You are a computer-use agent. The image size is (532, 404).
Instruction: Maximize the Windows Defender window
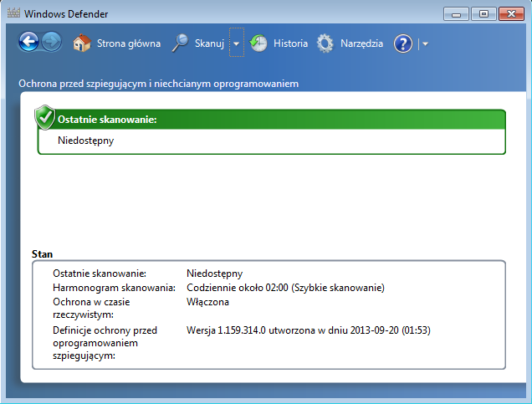coord(483,14)
